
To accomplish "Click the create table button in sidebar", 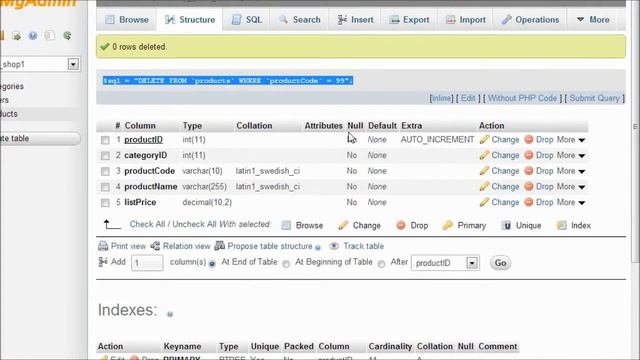I will click(40, 138).
